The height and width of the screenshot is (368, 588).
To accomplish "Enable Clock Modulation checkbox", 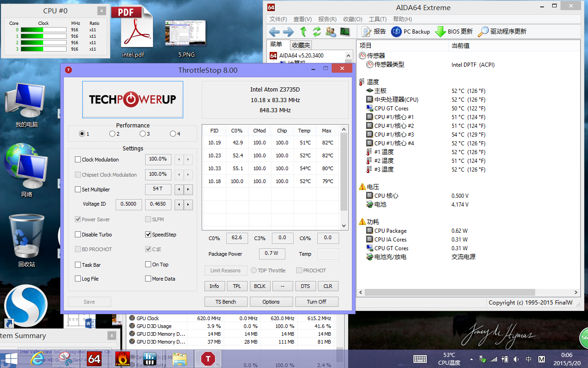I will [78, 160].
